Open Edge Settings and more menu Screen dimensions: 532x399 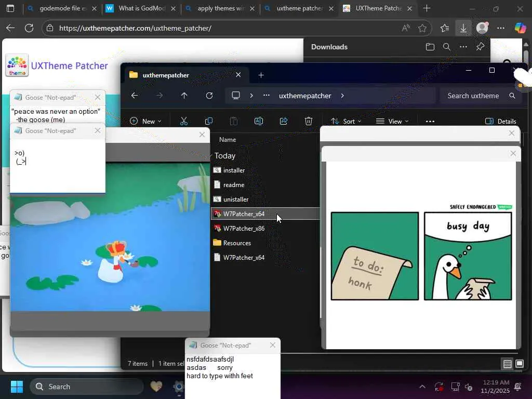coord(501,28)
